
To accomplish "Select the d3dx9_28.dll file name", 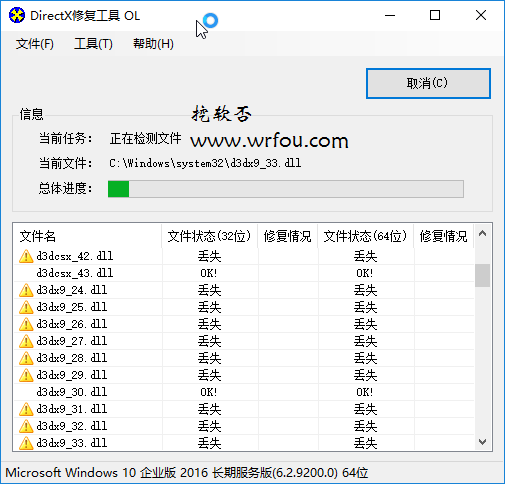I will tap(72, 358).
